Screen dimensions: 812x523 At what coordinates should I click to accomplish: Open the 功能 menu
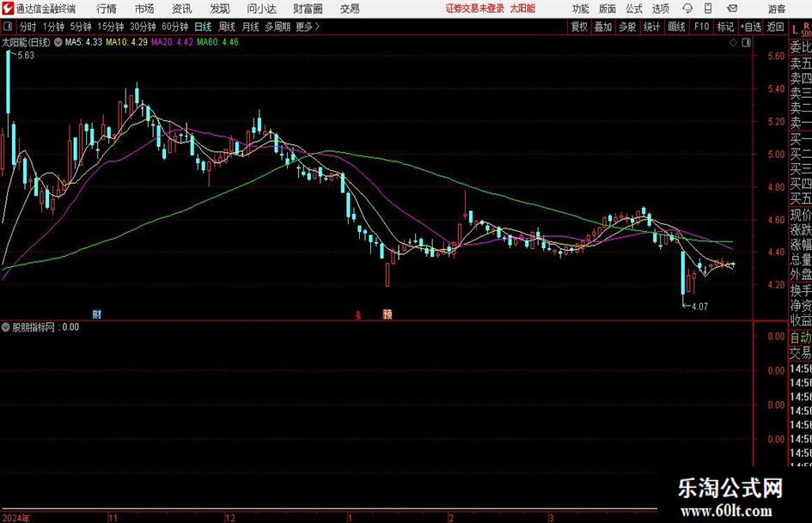581,9
